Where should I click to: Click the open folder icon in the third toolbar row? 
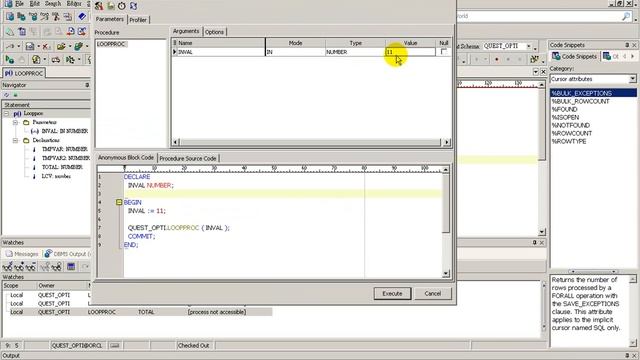click(x=61, y=47)
